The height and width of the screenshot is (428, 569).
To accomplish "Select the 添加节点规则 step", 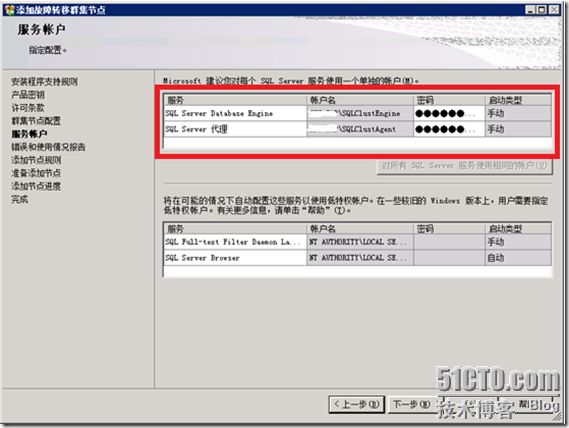I will 36,160.
